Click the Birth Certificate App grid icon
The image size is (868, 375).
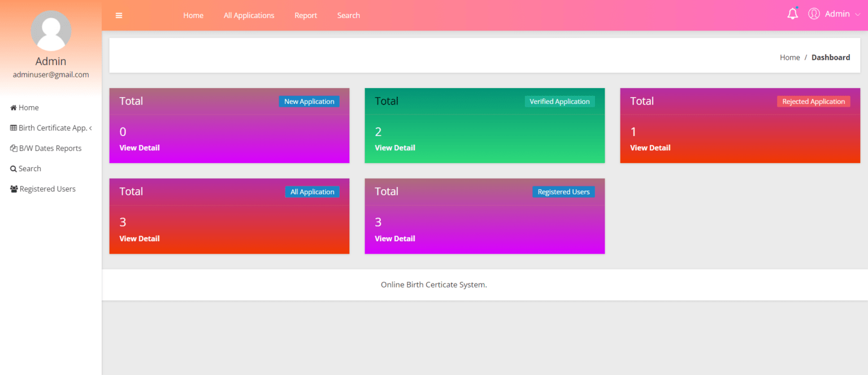14,128
